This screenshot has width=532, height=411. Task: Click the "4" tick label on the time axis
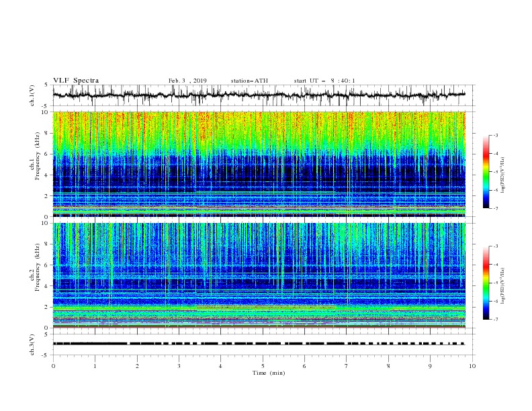tap(220, 366)
